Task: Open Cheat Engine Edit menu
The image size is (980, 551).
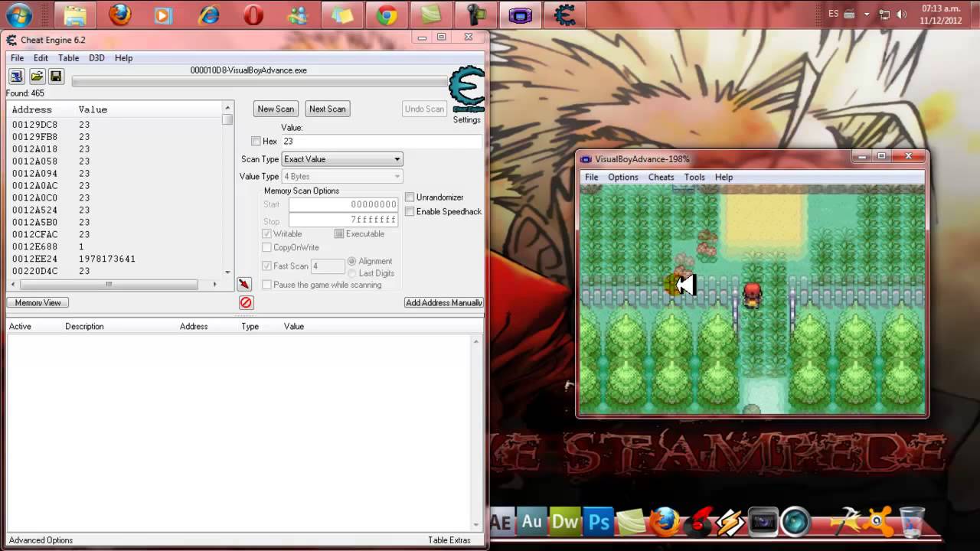Action: tap(41, 58)
